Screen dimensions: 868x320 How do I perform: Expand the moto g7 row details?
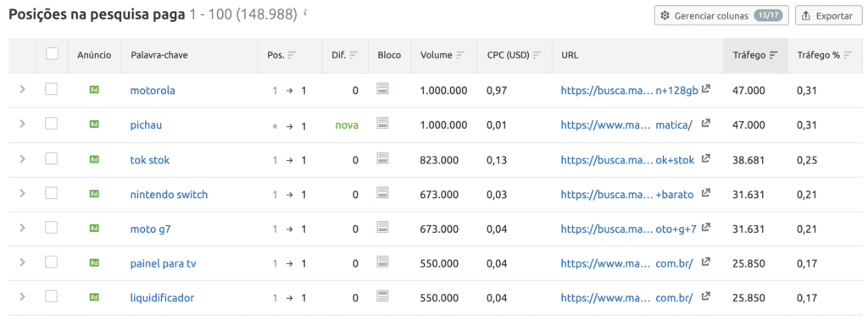(x=22, y=227)
